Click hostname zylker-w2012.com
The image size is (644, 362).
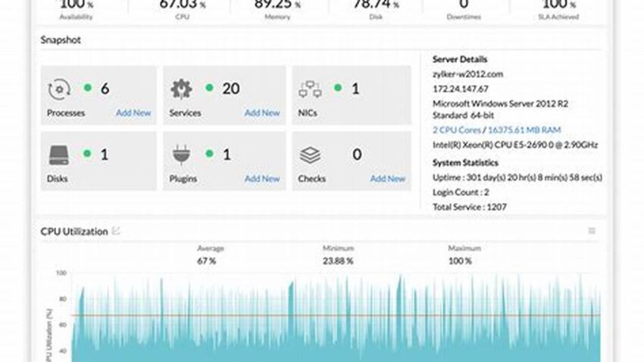coord(467,74)
